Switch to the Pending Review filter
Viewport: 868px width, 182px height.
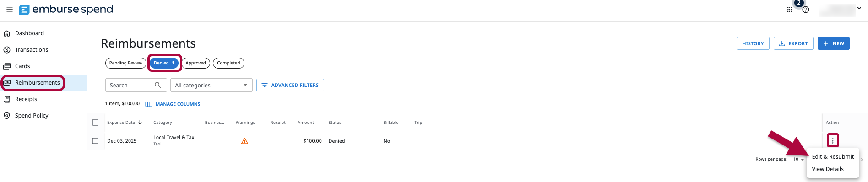[126, 63]
